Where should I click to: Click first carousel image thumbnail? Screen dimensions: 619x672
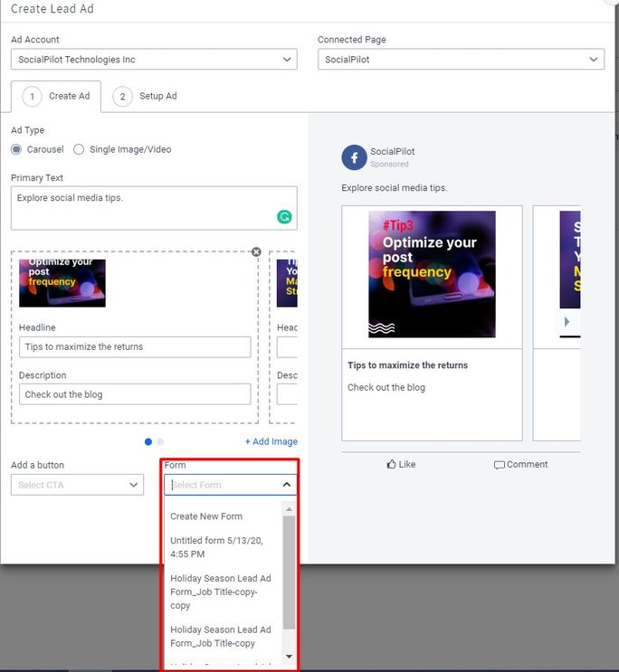tap(62, 283)
